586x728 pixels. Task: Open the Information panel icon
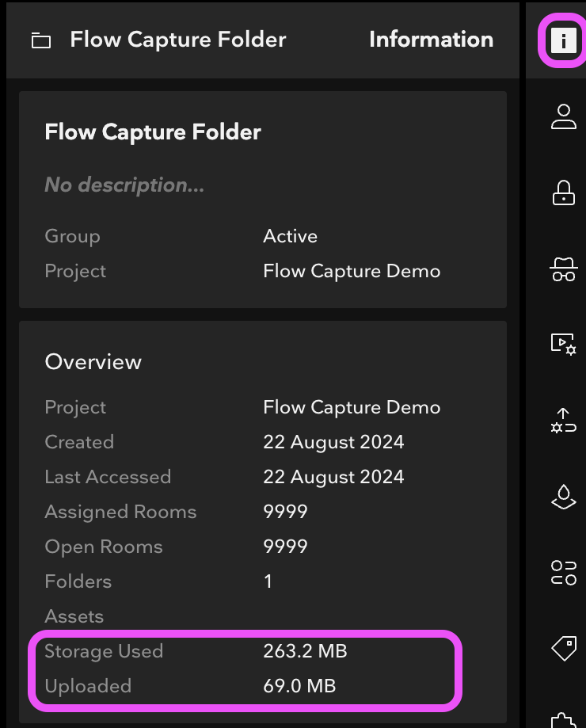coord(563,40)
